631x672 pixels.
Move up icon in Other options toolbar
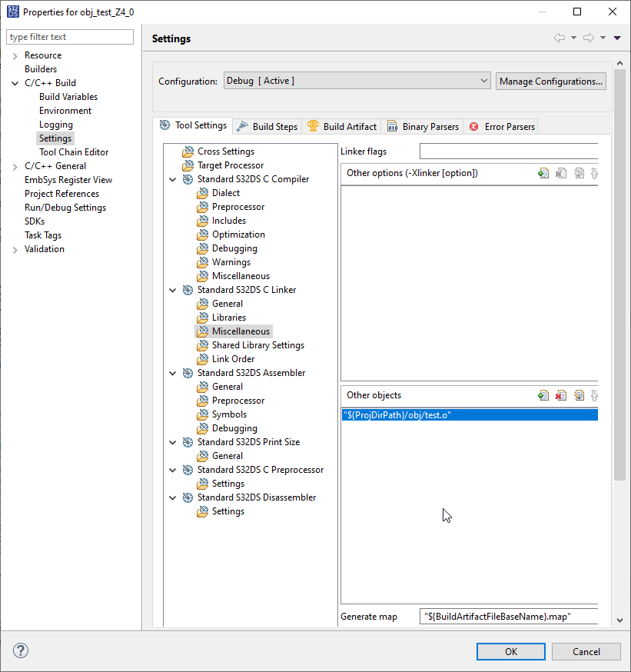594,173
